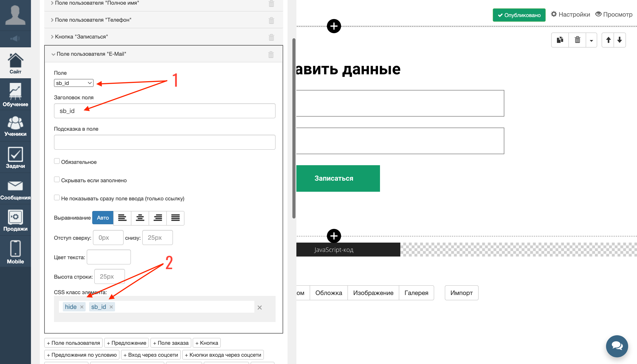Select the Обложка block type
Image resolution: width=637 pixels, height=364 pixels.
tap(328, 293)
